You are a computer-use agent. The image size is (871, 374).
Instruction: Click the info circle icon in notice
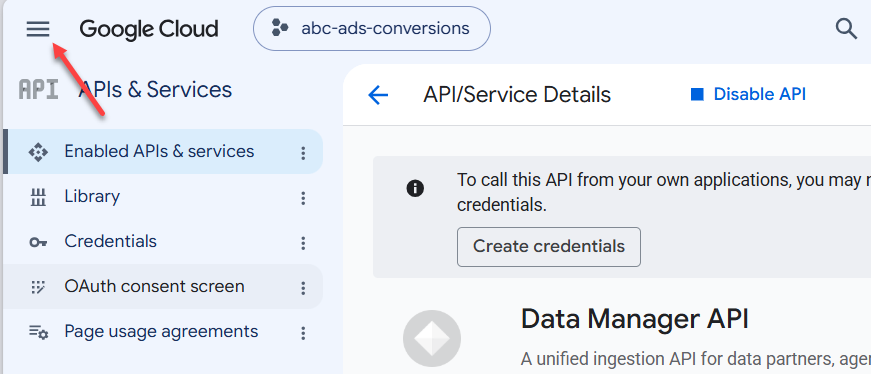tap(415, 189)
